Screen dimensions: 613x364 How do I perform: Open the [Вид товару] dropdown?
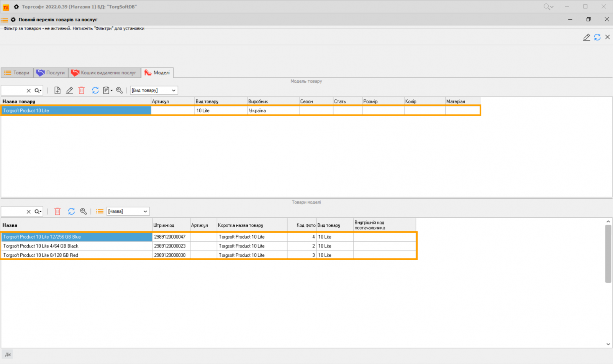(154, 90)
